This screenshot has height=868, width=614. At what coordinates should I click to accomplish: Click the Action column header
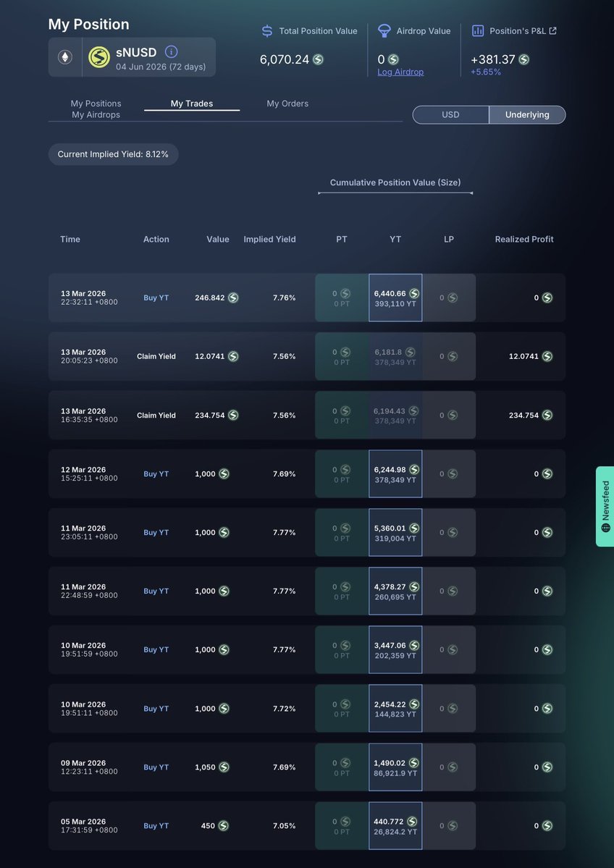point(156,239)
